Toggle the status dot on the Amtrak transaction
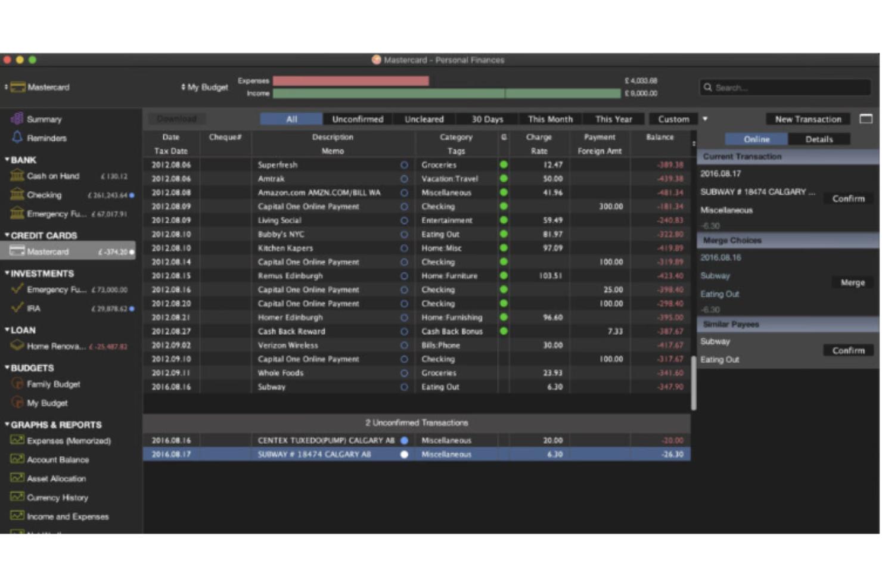Image resolution: width=882 pixels, height=588 pixels. pyautogui.click(x=504, y=179)
